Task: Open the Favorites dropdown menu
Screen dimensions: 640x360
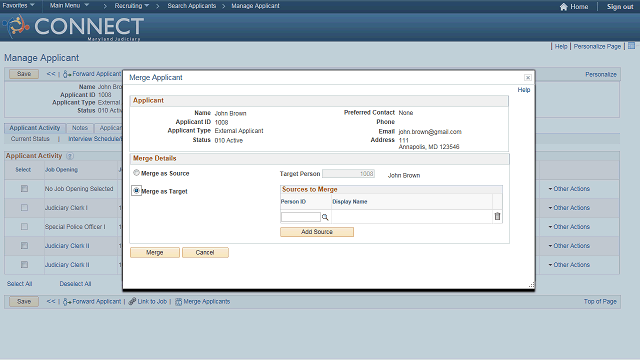Action: [18, 6]
